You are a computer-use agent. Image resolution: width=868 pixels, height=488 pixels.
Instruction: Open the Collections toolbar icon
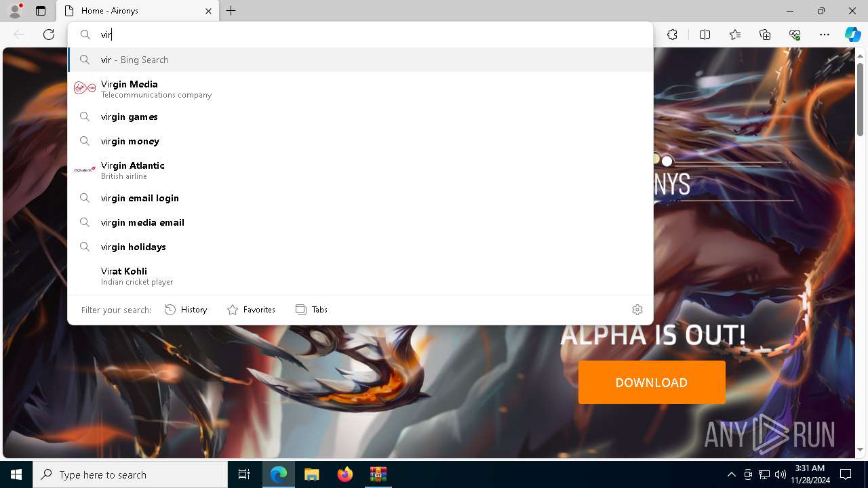(x=765, y=35)
